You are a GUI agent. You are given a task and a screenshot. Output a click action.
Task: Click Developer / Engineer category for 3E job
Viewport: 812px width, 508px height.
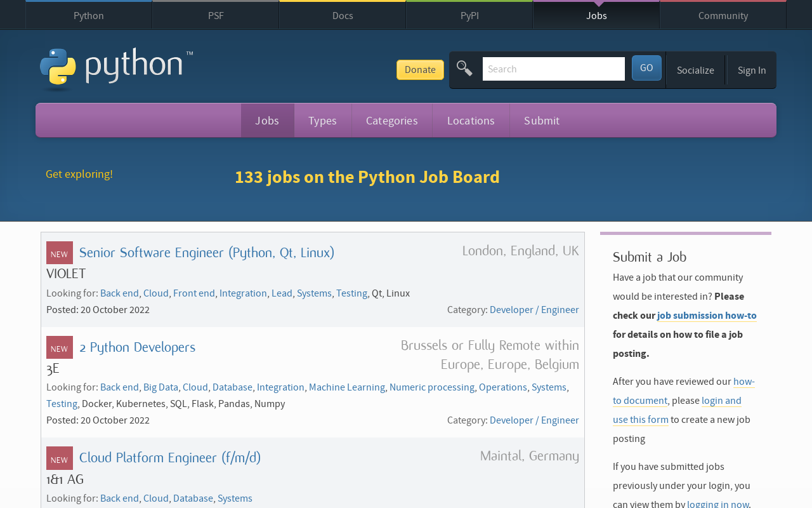[x=534, y=420]
